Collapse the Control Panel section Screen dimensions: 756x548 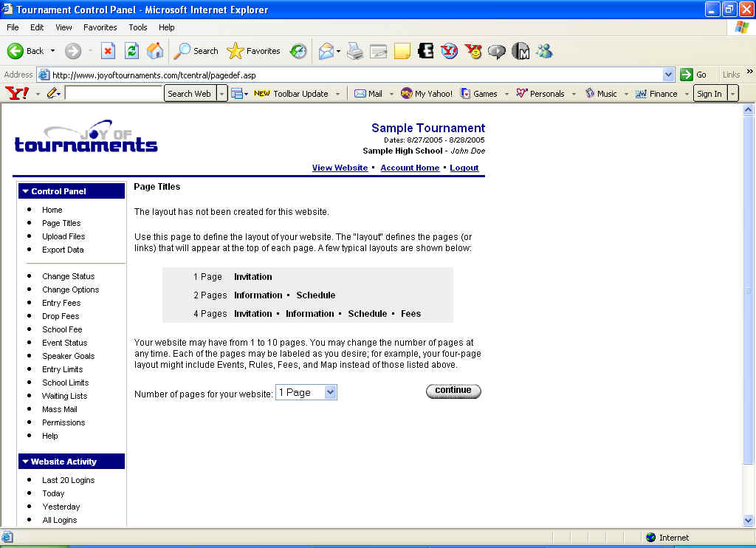pos(25,191)
